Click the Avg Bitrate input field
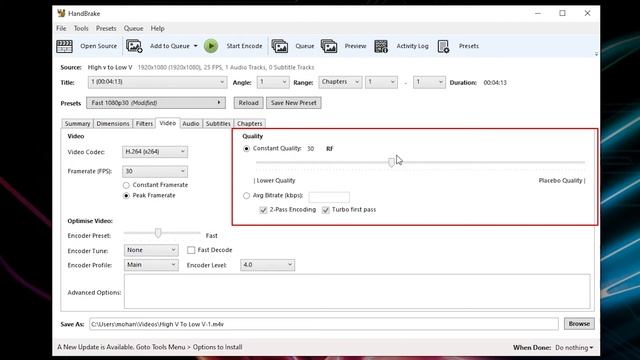This screenshot has width=640, height=360. point(329,197)
